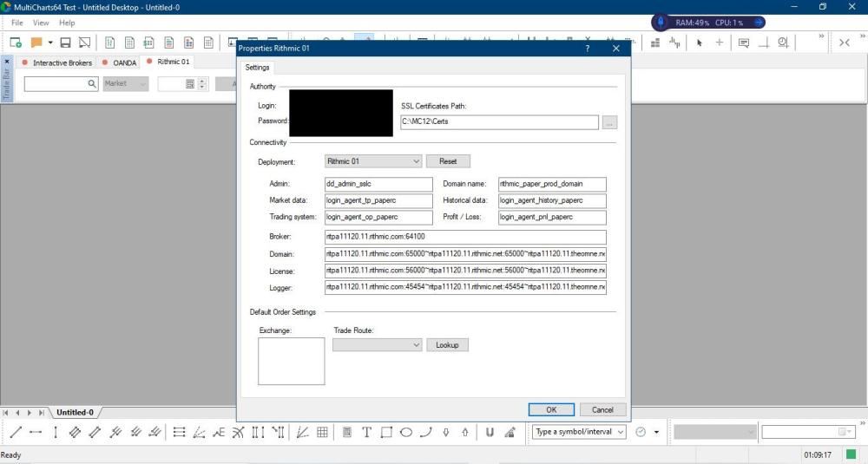Select the Ellipse drawing tool
Image resolution: width=868 pixels, height=464 pixels.
(x=405, y=432)
